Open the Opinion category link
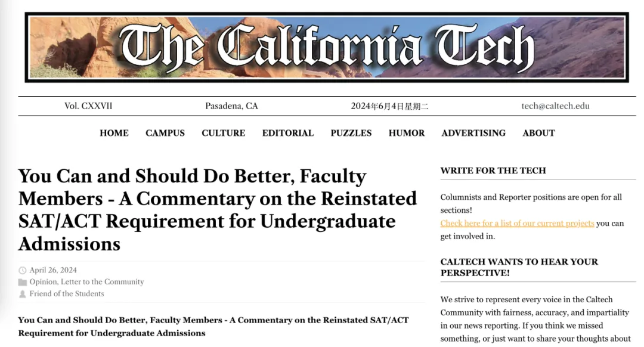 (43, 281)
